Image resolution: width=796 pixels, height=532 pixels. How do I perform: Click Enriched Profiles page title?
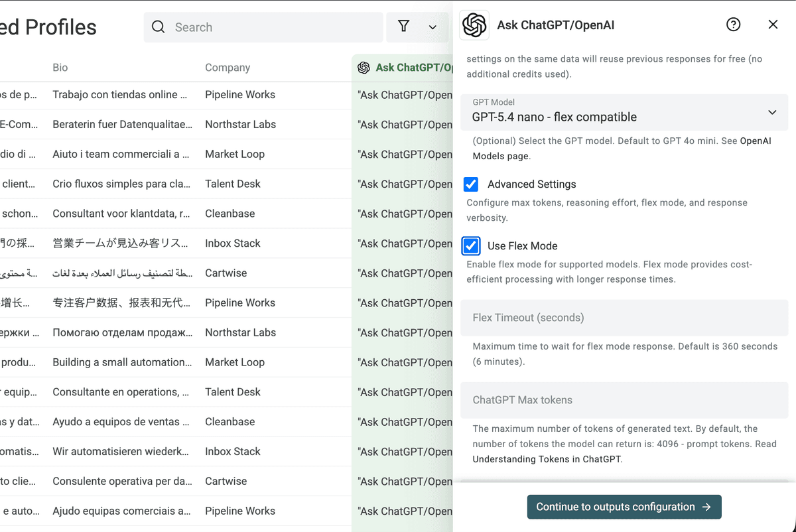[48, 27]
